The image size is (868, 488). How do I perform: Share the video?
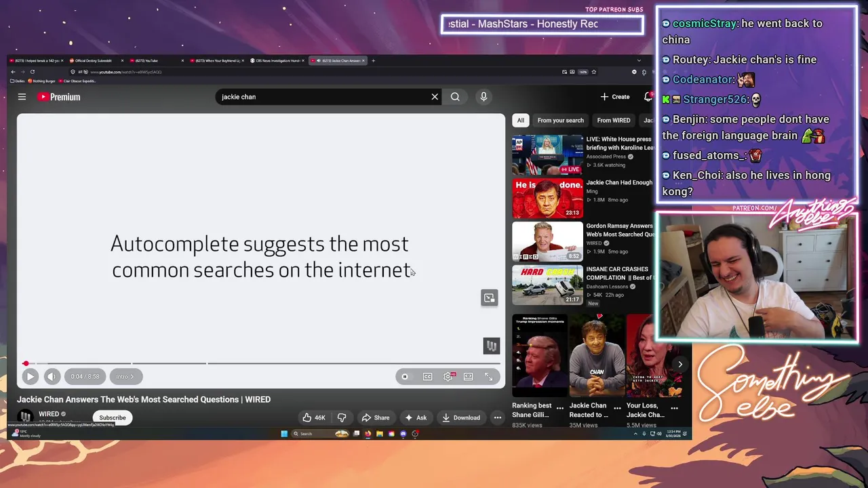coord(375,418)
